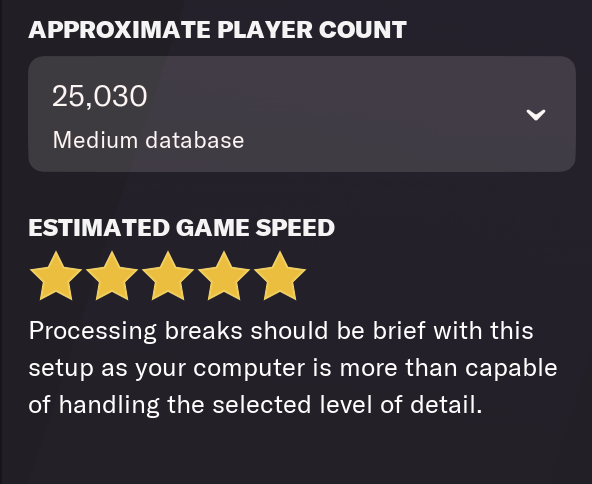592x484 pixels.
Task: Select the 25,030 player count value
Action: pos(100,96)
